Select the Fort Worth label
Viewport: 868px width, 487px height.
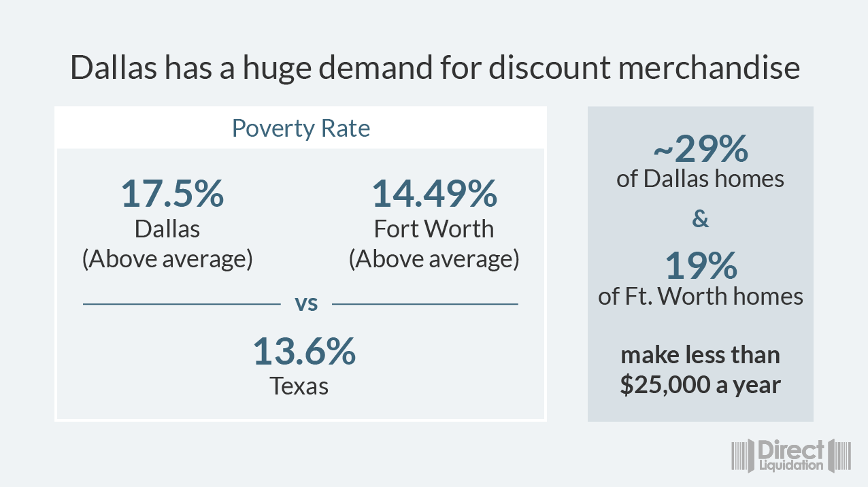(434, 229)
